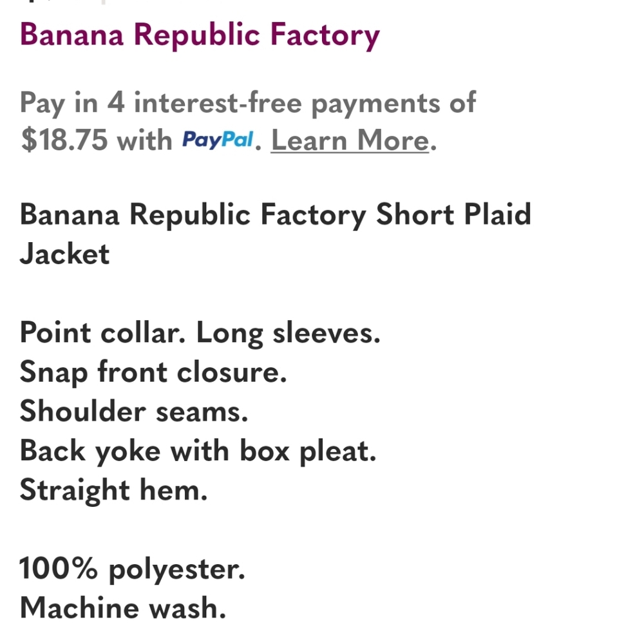Open the PayPal Learn More link
This screenshot has height=644, width=644.
[x=350, y=140]
